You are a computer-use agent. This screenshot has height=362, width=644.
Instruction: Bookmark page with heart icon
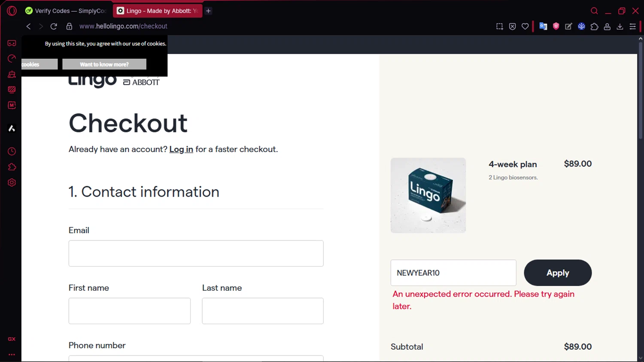[525, 26]
